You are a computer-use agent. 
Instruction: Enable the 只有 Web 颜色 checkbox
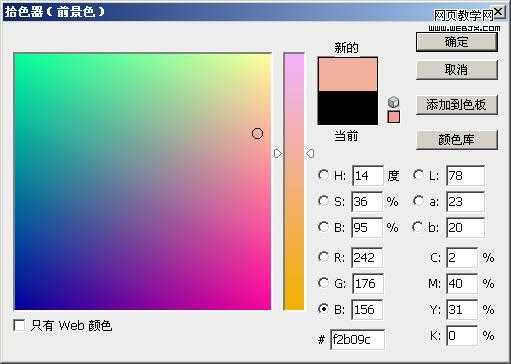point(19,325)
